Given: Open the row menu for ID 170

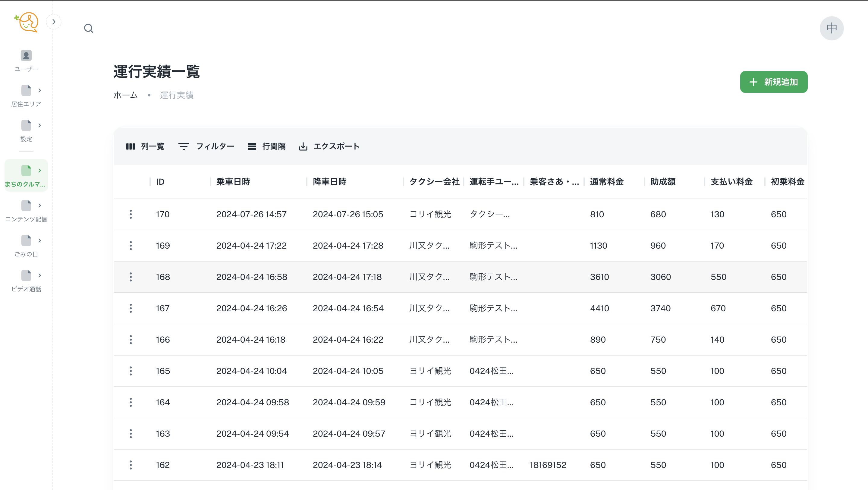Looking at the screenshot, I should click(x=131, y=214).
